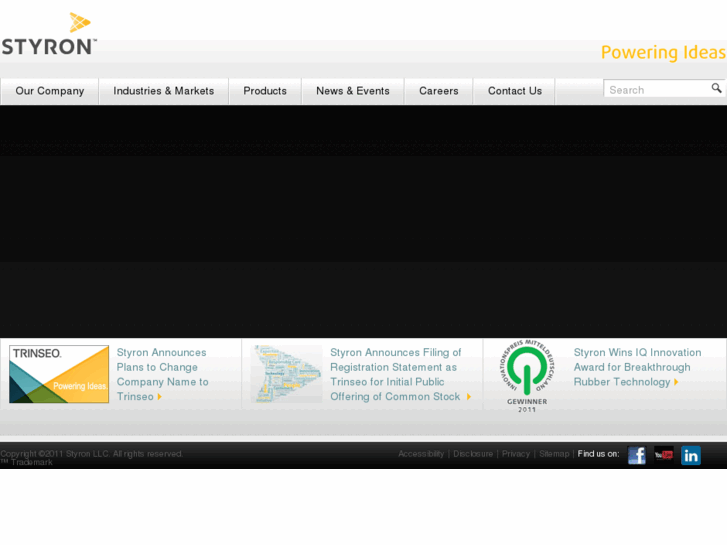Click the search magnifier icon
727x545 pixels.
716,88
